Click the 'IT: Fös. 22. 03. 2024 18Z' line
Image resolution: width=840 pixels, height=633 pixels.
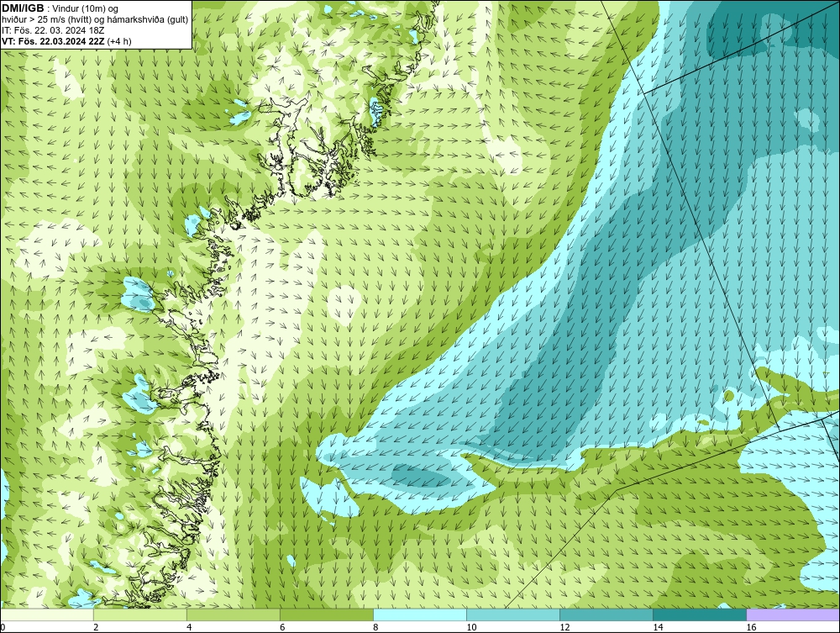click(x=52, y=30)
